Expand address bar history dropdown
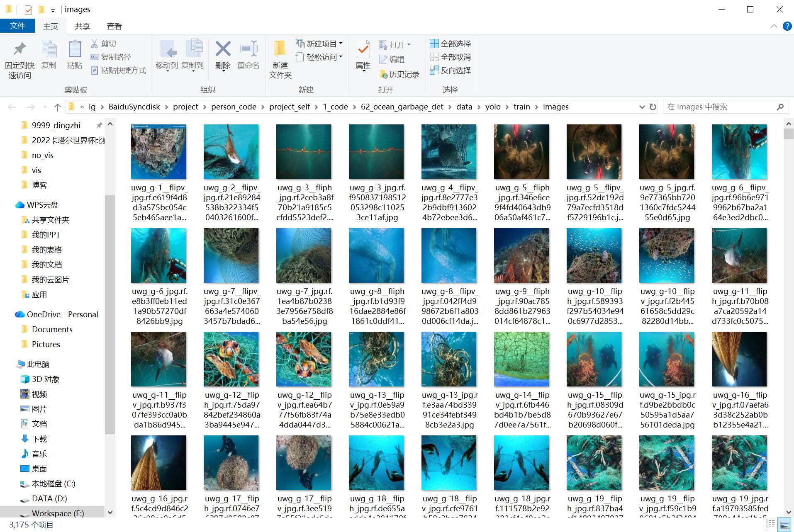 [x=642, y=107]
